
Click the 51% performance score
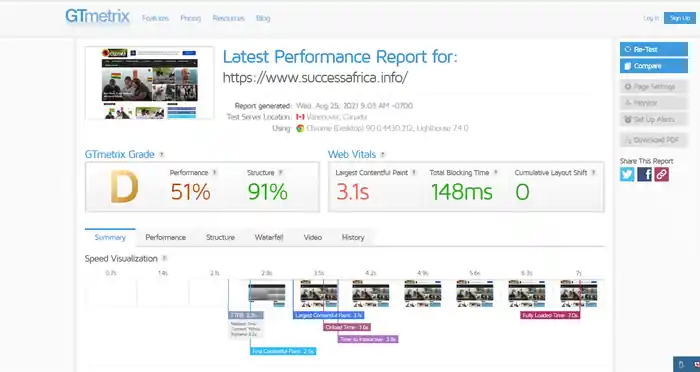(191, 192)
